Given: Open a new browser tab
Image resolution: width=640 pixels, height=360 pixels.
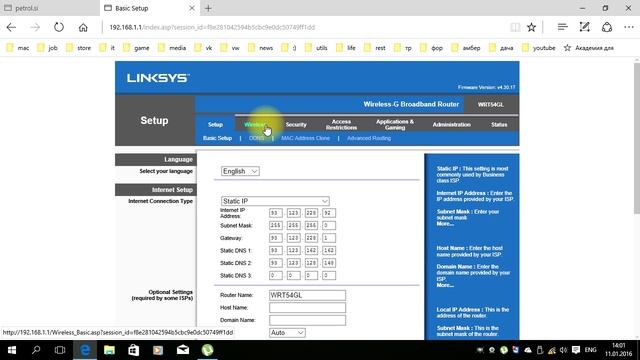Looking at the screenshot, I should (x=208, y=8).
